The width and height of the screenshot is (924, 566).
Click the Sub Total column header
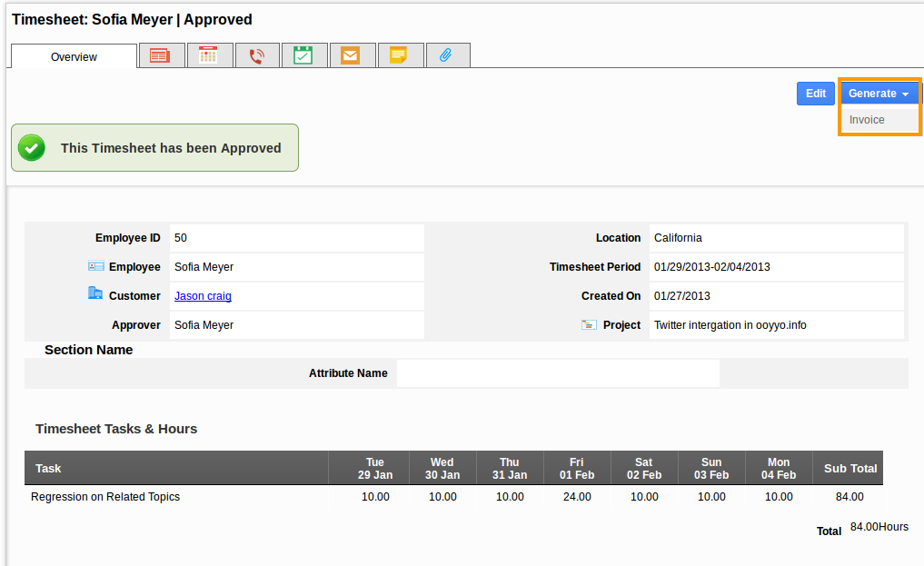click(x=849, y=469)
